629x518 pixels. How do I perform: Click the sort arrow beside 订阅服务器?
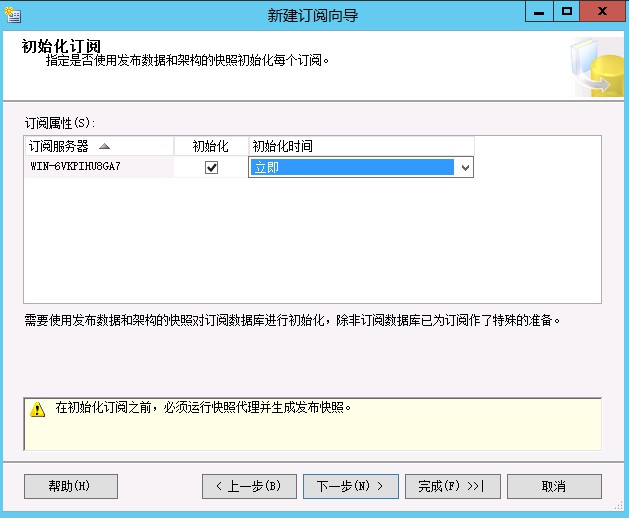[105, 146]
